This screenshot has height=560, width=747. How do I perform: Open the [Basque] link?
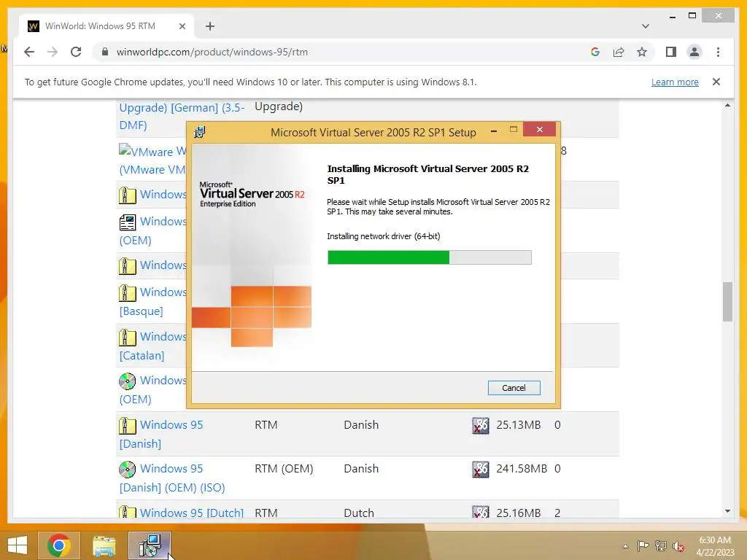tap(141, 311)
